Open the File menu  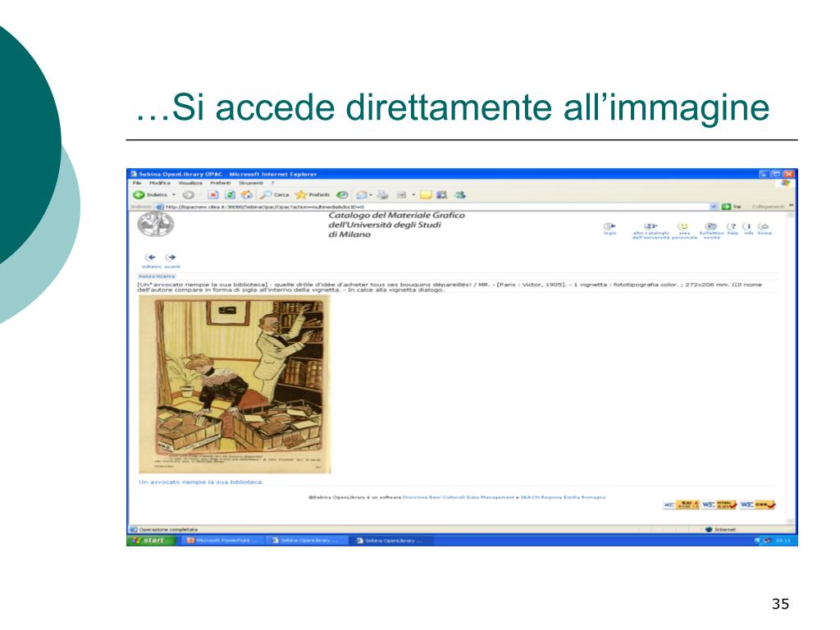coord(137,183)
